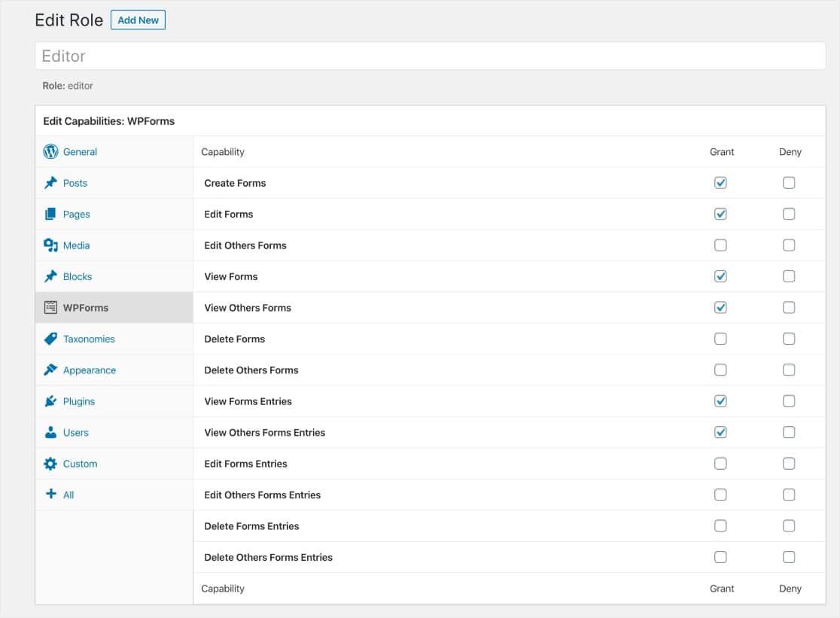Open the Pages capabilities tab
Image resolution: width=840 pixels, height=618 pixels.
(x=114, y=215)
